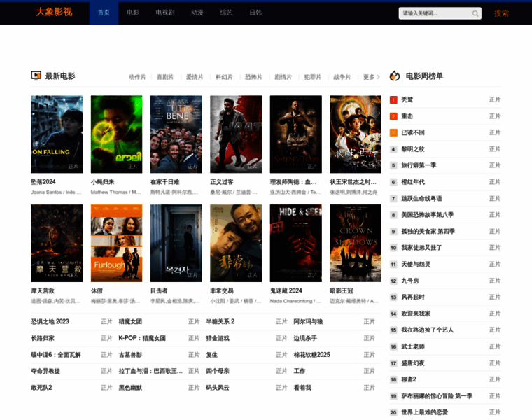
Task: Click the rank 3 badge for 已读不回
Action: tap(393, 132)
